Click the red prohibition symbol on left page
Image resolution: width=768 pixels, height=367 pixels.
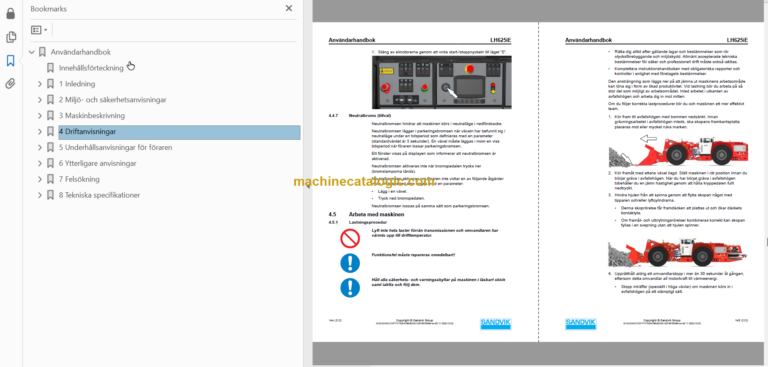point(350,239)
